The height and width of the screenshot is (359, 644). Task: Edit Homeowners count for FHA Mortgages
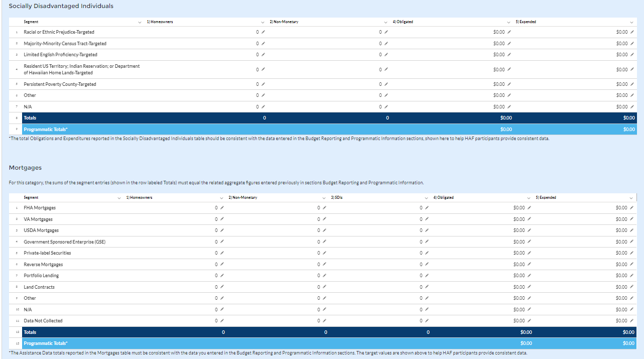pyautogui.click(x=222, y=208)
